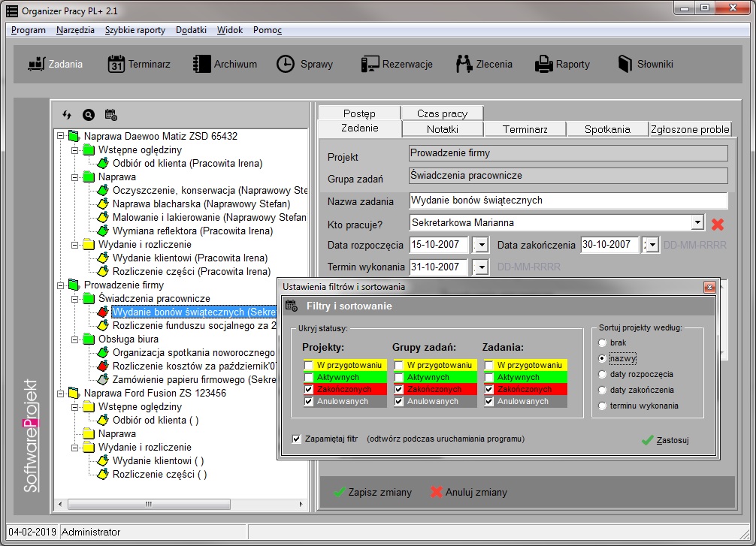Viewport: 756px width, 546px height.
Task: Open the Sprawy clock icon
Action: coord(286,64)
